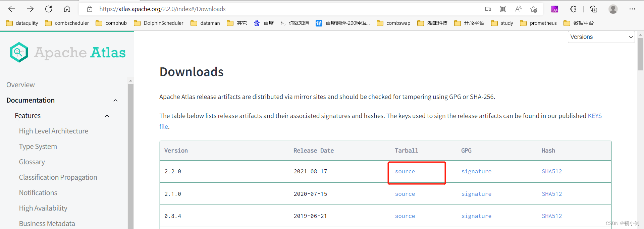Click the Apache Atlas logo
This screenshot has width=644, height=229.
pos(68,53)
